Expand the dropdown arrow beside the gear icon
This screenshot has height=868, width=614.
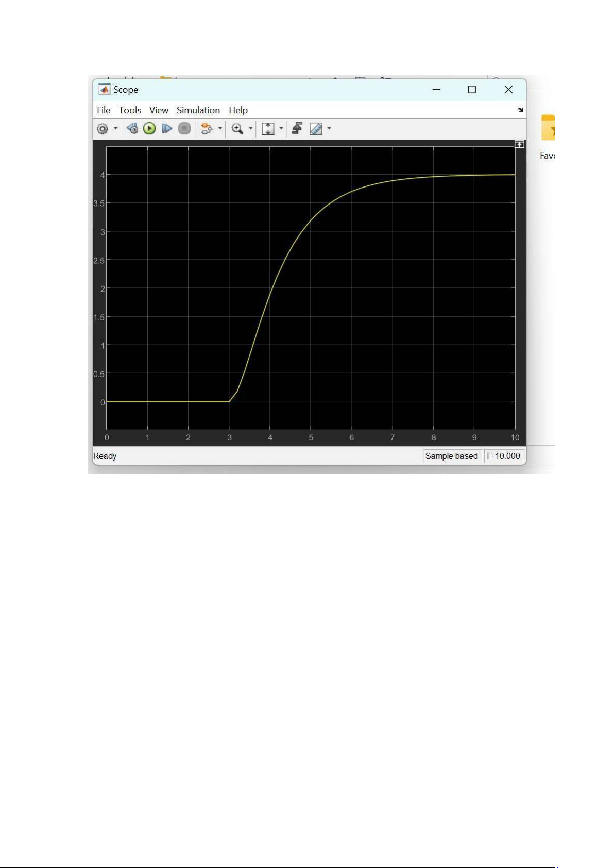(115, 129)
